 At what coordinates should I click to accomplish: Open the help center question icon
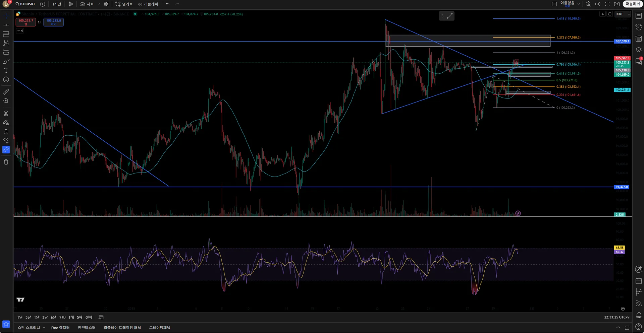tap(639, 327)
